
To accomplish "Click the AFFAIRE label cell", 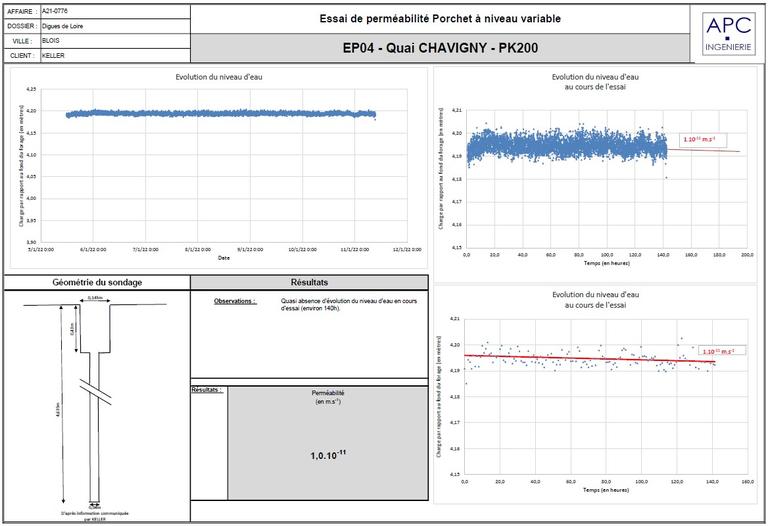I will click(x=22, y=11).
